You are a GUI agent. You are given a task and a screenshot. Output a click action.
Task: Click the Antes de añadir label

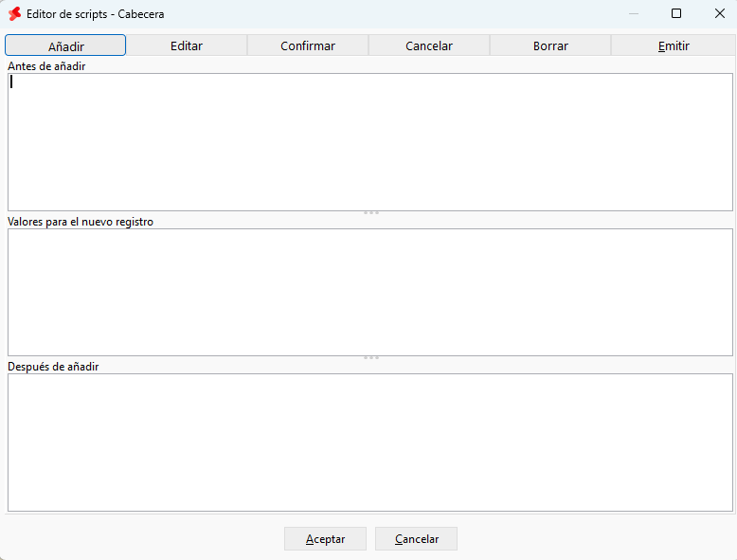click(x=46, y=66)
